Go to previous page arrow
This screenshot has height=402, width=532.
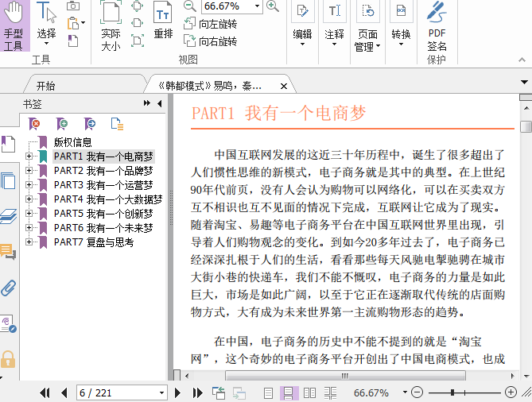coord(64,392)
